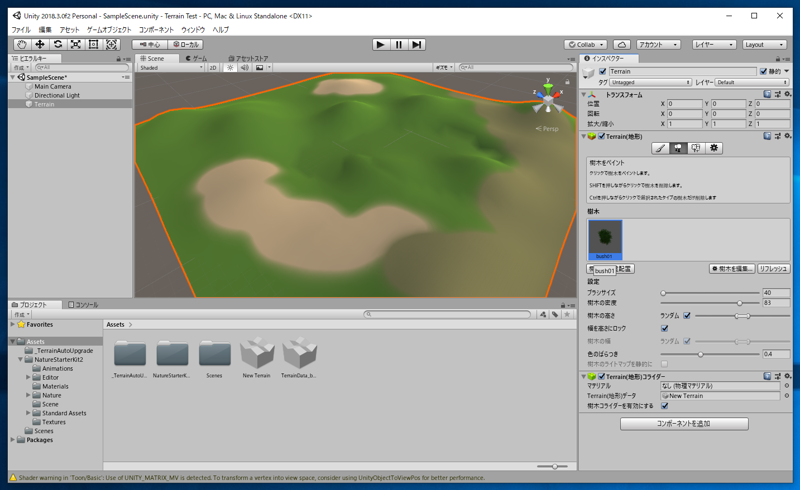Toggle enable tree colliders checkbox

pos(664,406)
